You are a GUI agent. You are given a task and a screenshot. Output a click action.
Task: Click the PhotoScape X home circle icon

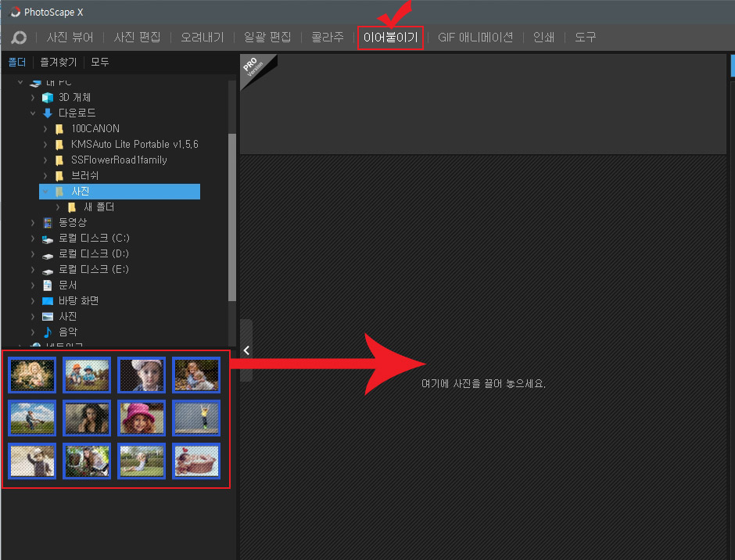[x=19, y=38]
